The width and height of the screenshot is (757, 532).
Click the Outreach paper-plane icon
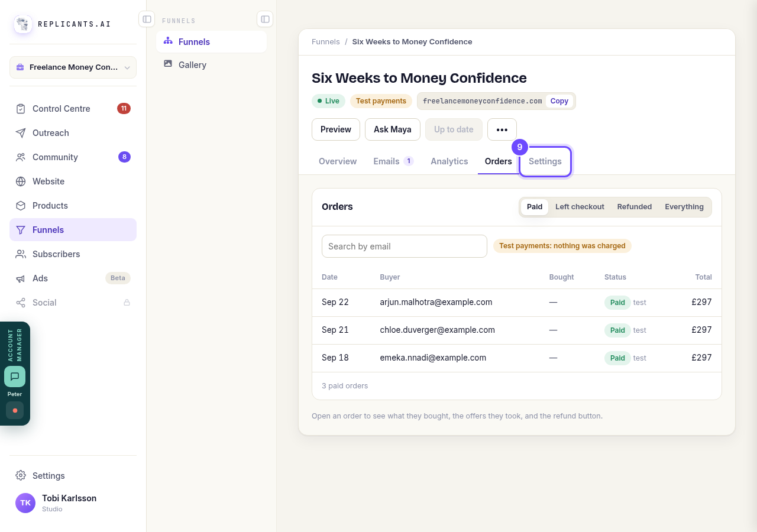click(21, 133)
